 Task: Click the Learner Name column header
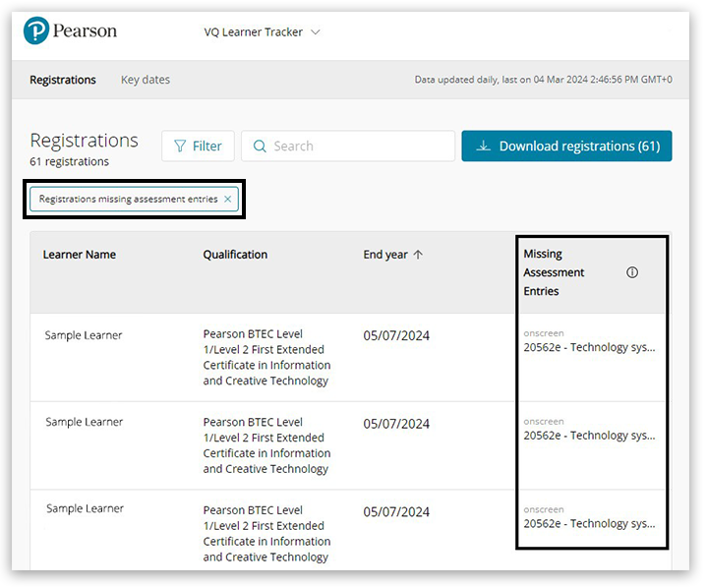coord(80,255)
